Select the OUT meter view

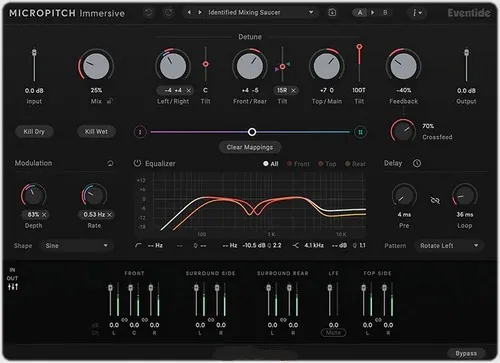click(12, 278)
